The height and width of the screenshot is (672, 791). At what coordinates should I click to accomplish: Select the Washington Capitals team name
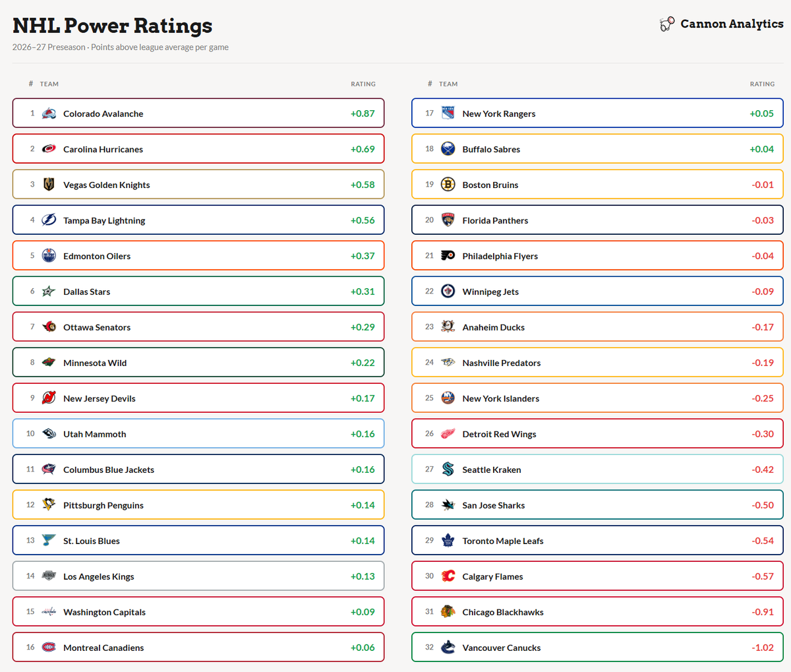coord(104,612)
